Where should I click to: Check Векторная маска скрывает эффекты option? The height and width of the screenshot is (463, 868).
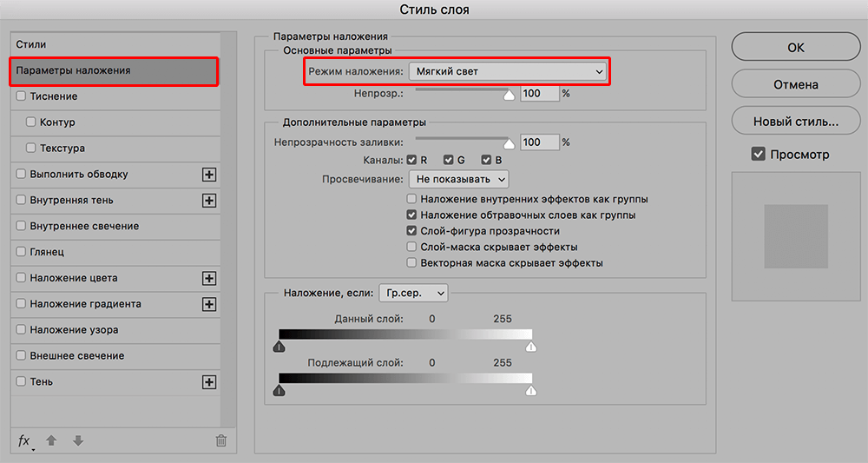tap(411, 262)
